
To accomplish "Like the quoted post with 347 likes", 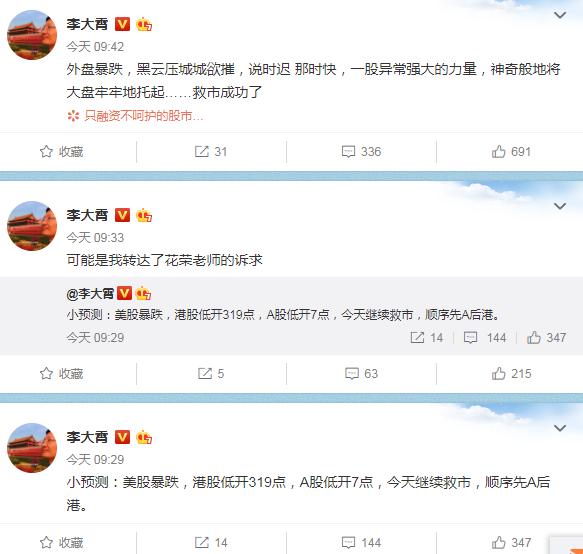I will click(x=546, y=338).
